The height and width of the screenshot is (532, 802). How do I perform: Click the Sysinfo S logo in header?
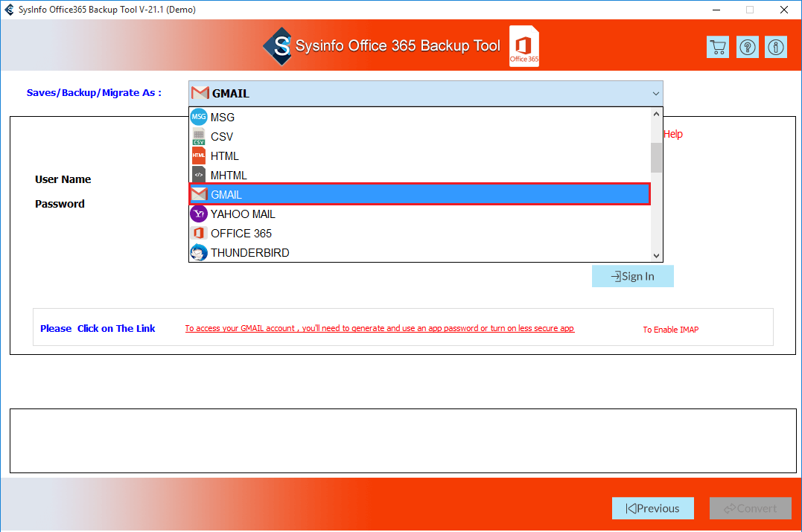pyautogui.click(x=277, y=46)
